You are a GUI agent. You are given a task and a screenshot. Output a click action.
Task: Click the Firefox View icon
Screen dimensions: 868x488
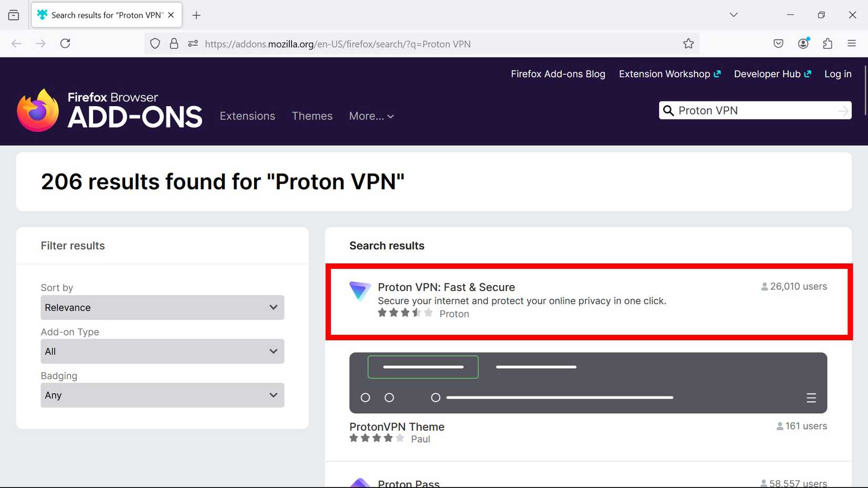(14, 15)
